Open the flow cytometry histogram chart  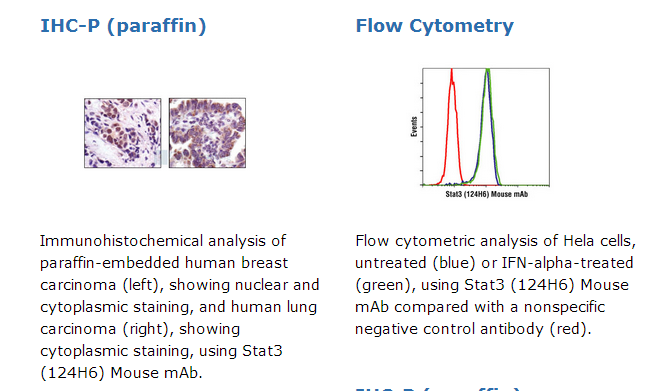tap(480, 133)
